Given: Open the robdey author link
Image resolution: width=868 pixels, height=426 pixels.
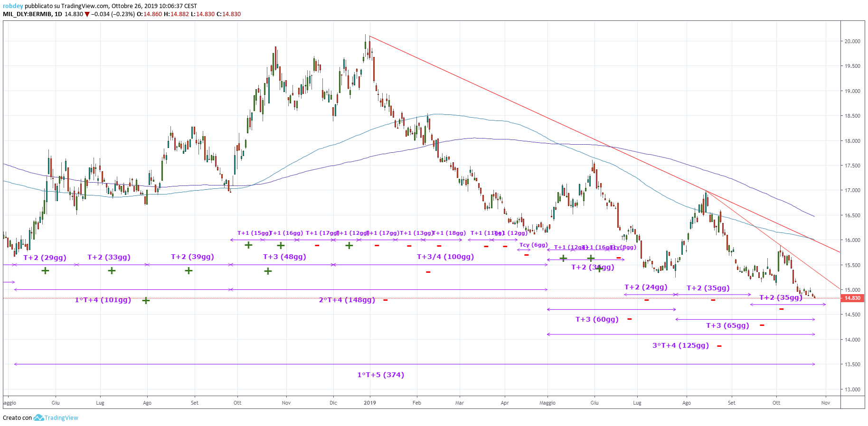Looking at the screenshot, I should tap(13, 6).
